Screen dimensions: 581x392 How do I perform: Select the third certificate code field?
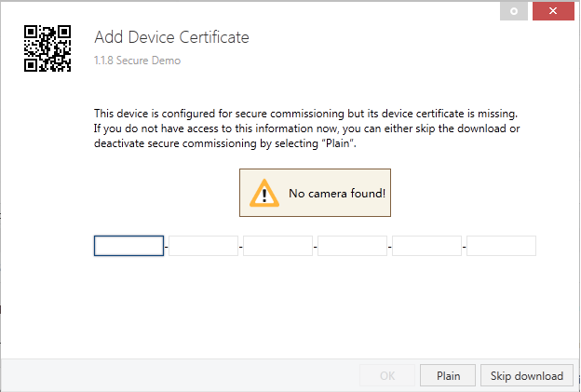277,246
